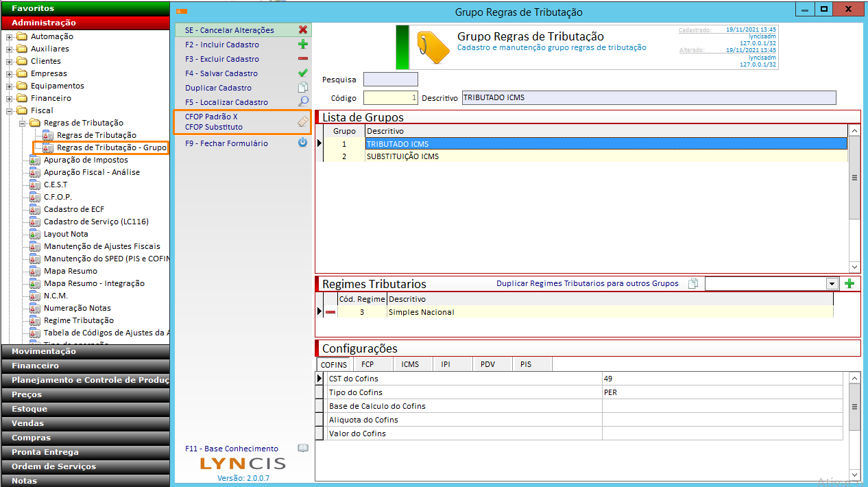Image resolution: width=868 pixels, height=487 pixels.
Task: Click the Duplicar Cadastro copy icon
Action: point(302,88)
